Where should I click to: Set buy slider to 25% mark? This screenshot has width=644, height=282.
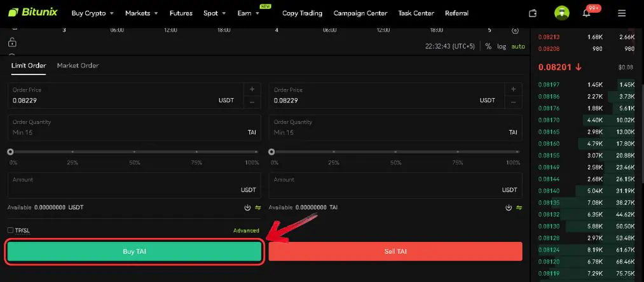72,152
